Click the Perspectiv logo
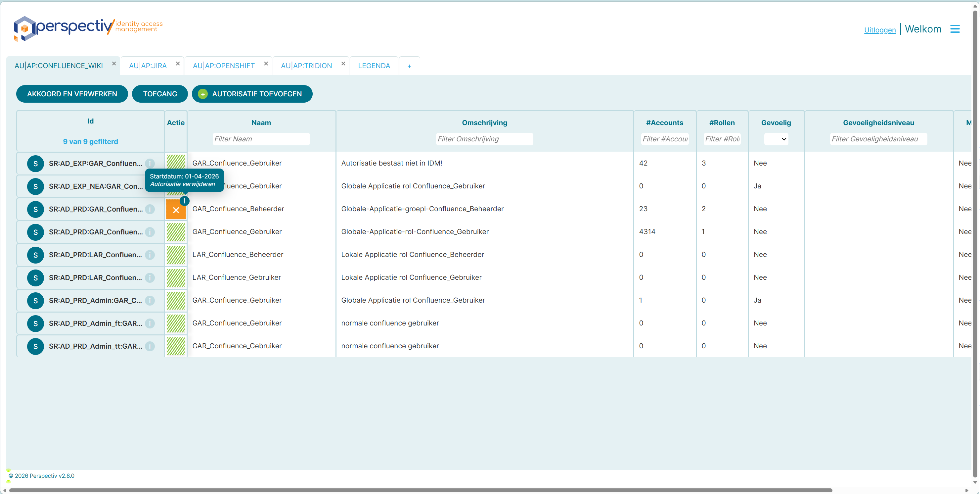Screen dimensions: 980x494 click(88, 28)
